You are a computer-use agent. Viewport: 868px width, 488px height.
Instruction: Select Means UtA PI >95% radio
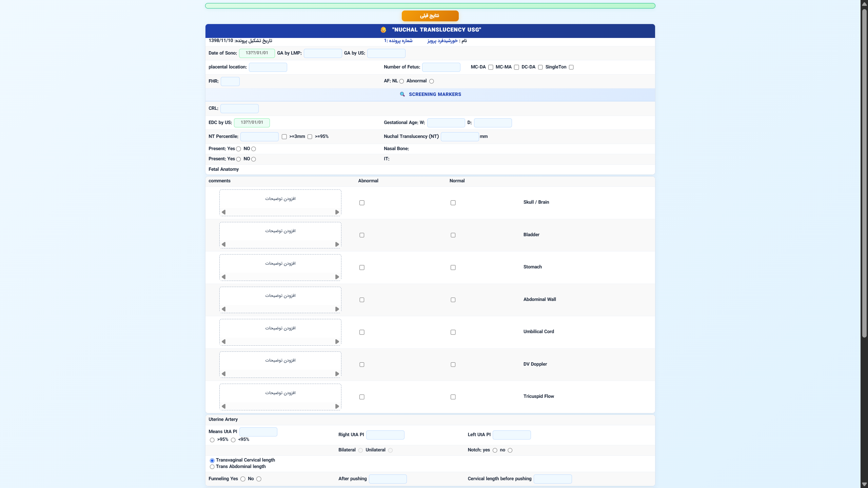(212, 440)
